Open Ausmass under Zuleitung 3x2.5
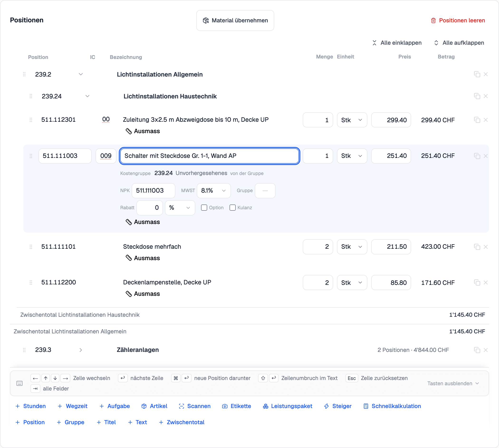 (x=143, y=131)
